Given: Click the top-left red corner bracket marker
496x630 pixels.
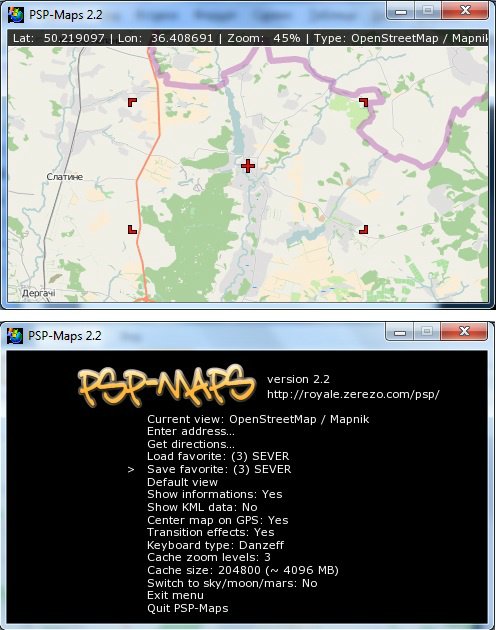Looking at the screenshot, I should pos(132,102).
